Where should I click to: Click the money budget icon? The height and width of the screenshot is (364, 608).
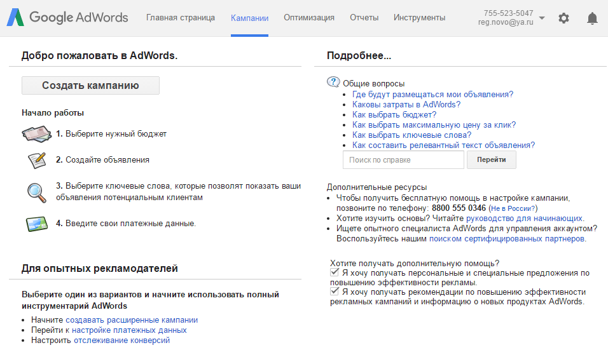36,134
